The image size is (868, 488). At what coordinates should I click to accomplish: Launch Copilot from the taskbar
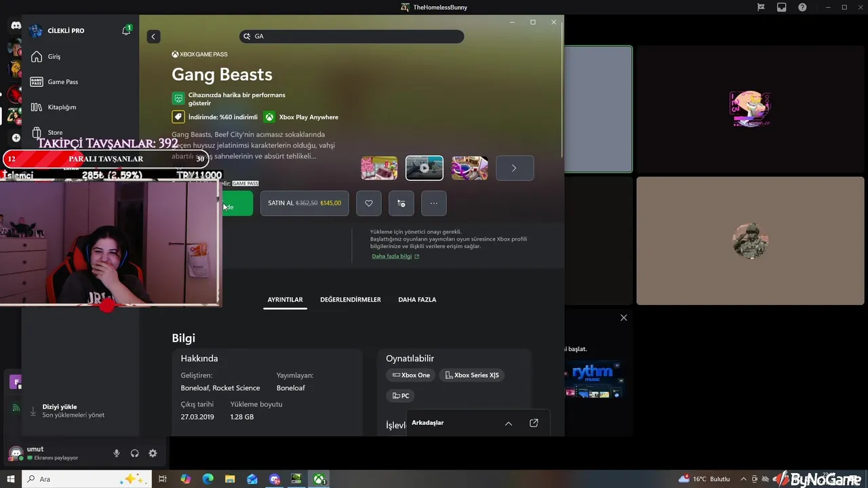[186, 479]
